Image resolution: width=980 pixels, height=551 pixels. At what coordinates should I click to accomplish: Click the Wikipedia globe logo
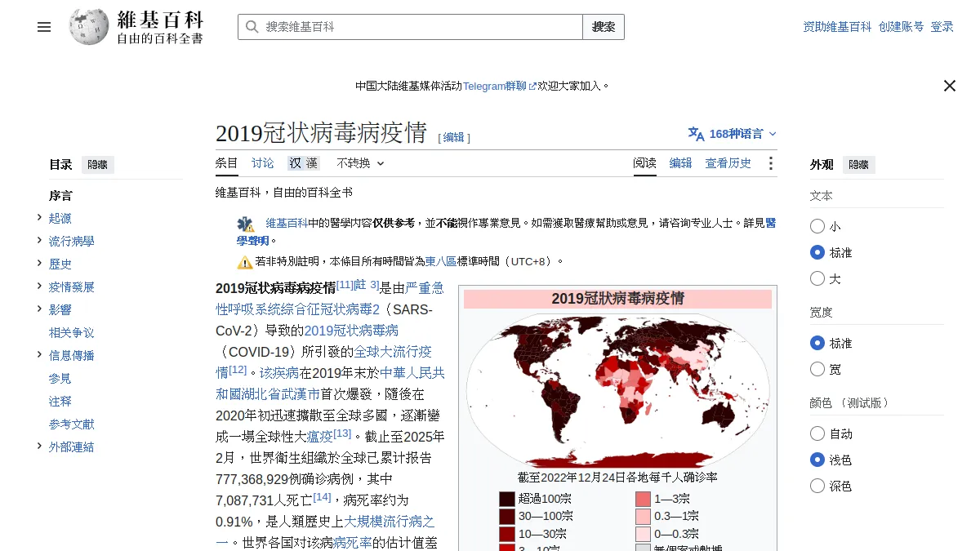point(89,27)
